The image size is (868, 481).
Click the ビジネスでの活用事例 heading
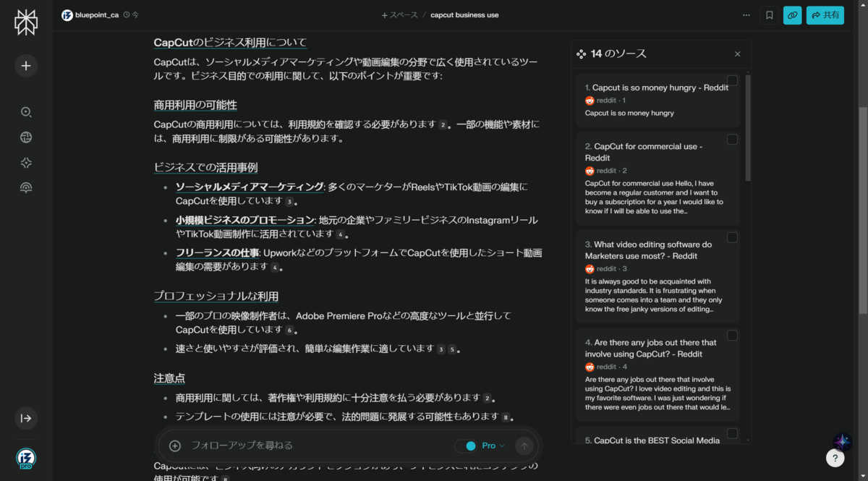(205, 167)
